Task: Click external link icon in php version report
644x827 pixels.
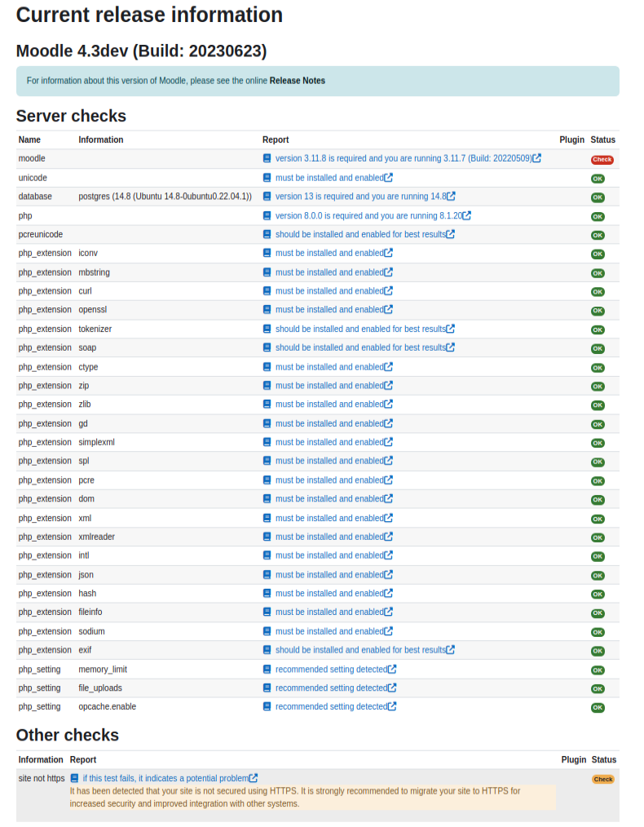Action: click(x=466, y=215)
